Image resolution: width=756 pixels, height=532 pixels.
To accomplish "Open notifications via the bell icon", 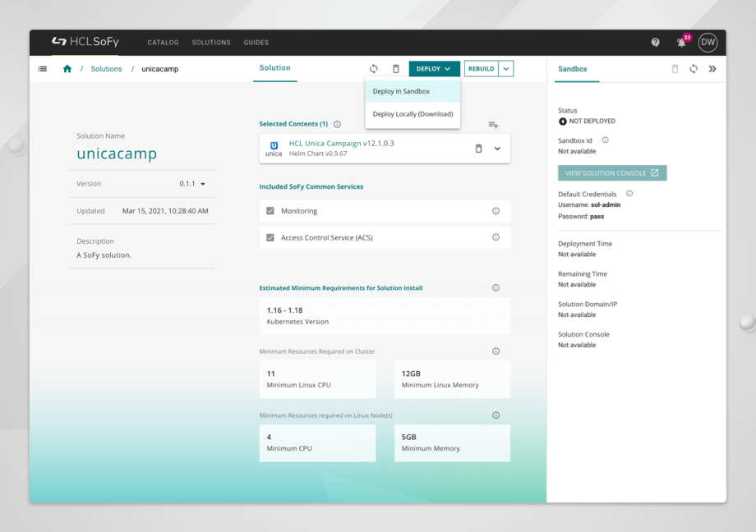I will click(680, 42).
